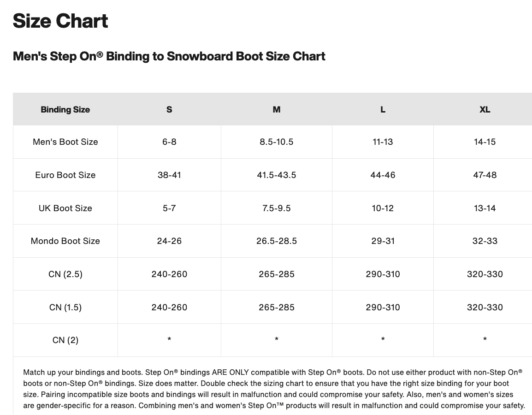Screen dimensions: 532x415
Task: Select the Mondo Boot Size row label
Action: tap(65, 241)
